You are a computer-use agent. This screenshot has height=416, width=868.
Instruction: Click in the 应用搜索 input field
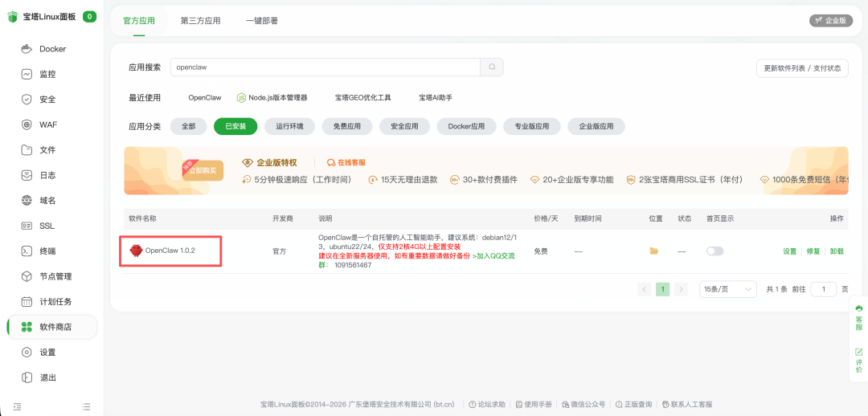pos(325,67)
